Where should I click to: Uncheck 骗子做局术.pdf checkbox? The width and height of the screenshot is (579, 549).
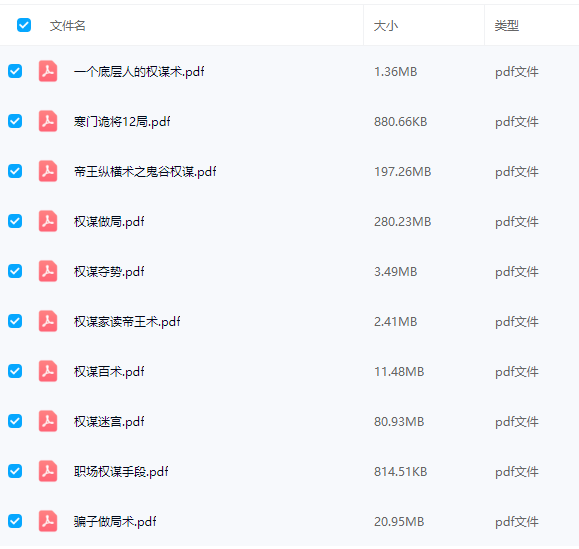pyautogui.click(x=15, y=521)
